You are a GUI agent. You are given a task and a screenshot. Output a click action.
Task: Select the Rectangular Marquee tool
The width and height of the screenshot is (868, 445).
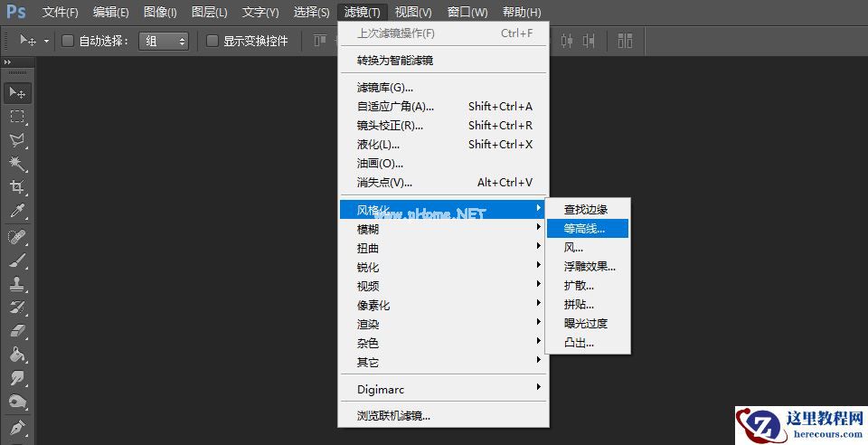tap(17, 117)
